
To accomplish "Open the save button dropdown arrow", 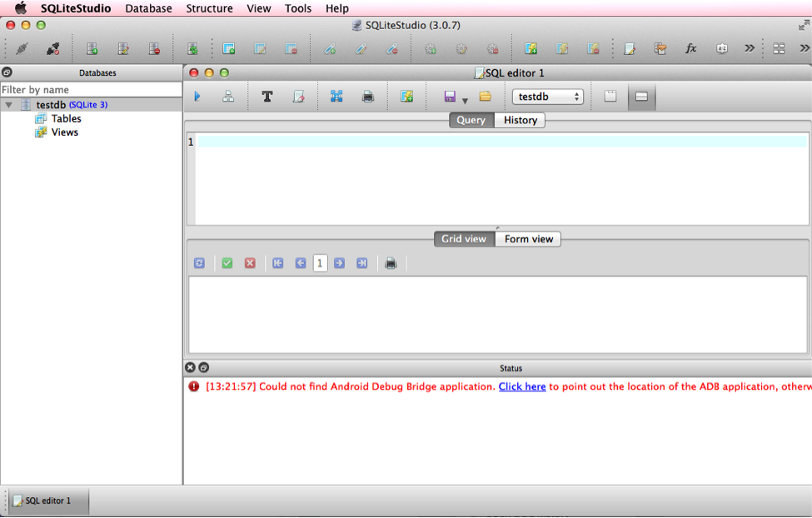I will click(464, 100).
